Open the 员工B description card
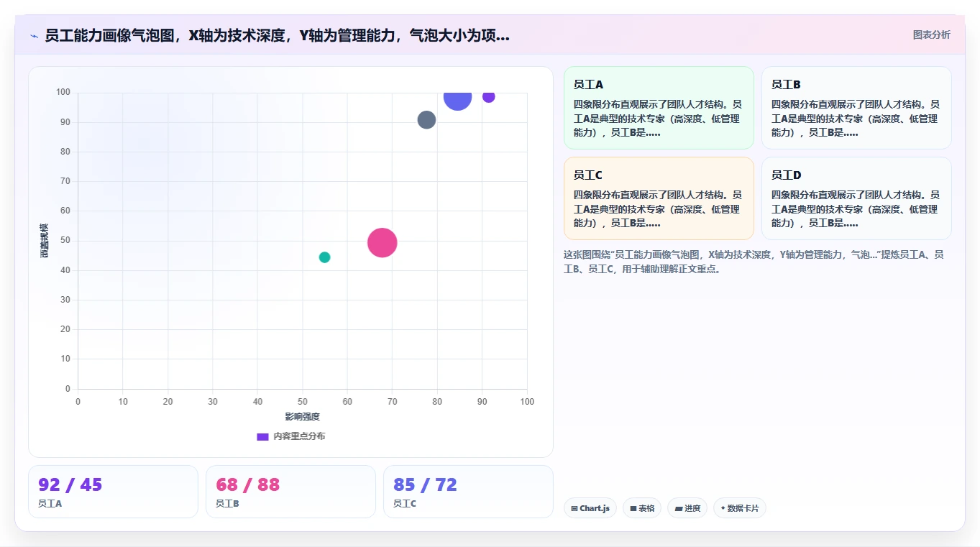Viewport: 980px width, 547px height. point(856,108)
